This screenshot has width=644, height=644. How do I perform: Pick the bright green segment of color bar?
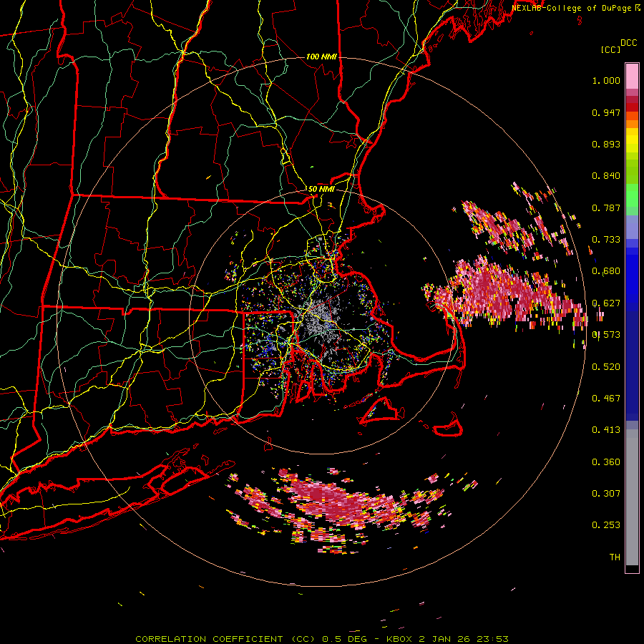coord(632,195)
